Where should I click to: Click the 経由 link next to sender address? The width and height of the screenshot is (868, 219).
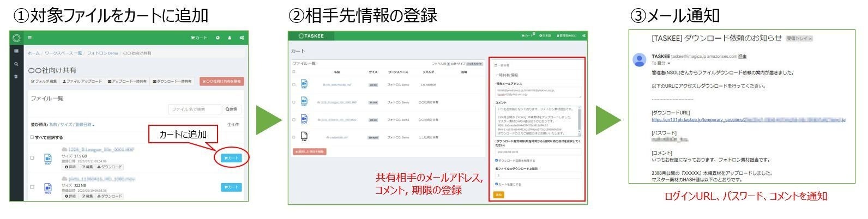click(742, 56)
